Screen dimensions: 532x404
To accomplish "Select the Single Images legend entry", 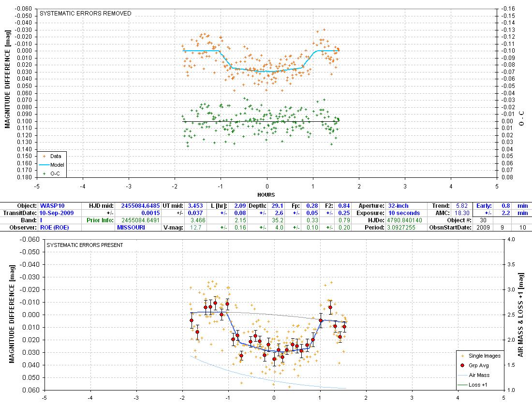I will (x=484, y=356).
